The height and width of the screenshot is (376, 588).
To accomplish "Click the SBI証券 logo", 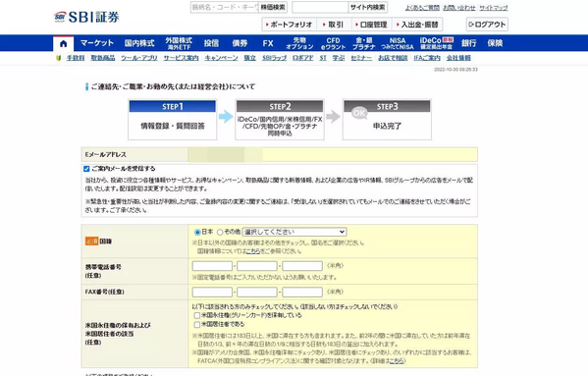I will tap(86, 17).
